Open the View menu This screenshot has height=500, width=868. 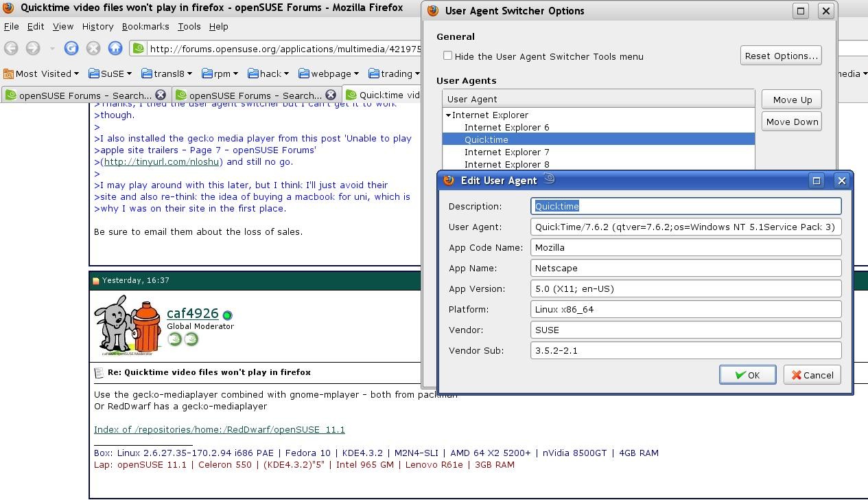tap(63, 26)
